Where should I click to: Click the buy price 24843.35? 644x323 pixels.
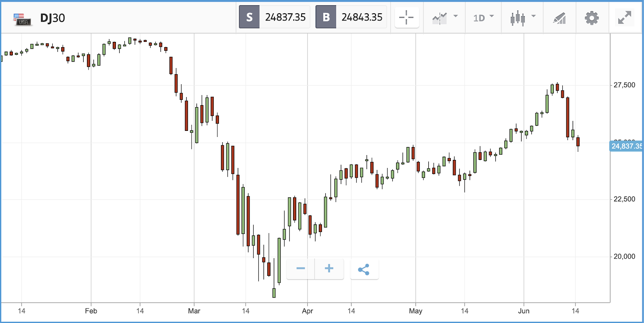click(362, 17)
